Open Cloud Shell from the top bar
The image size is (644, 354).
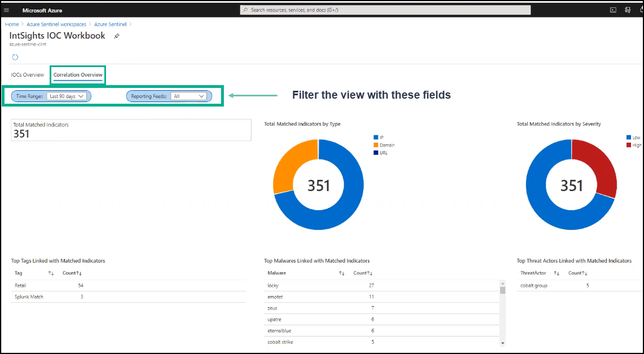(613, 10)
